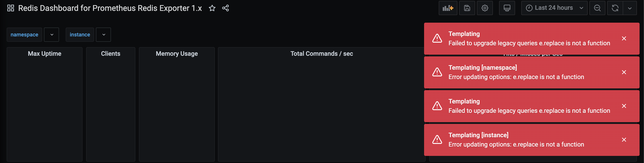Screen dimensions: 644x163
Task: Add a new panel to dashboard
Action: click(448, 8)
